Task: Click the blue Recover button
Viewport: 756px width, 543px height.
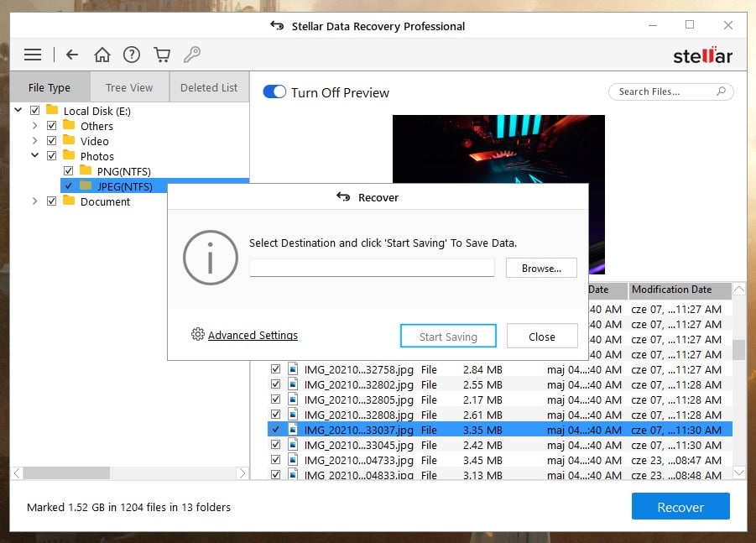Action: click(x=680, y=506)
